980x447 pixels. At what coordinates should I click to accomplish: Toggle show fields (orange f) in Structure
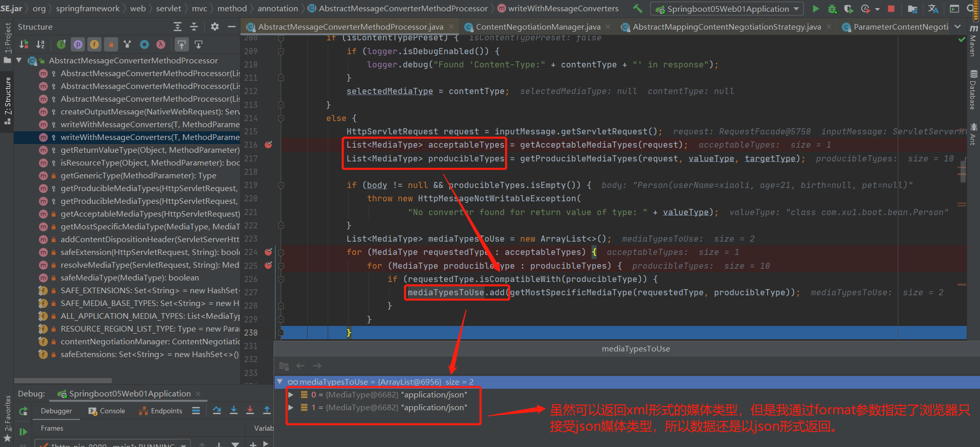94,44
